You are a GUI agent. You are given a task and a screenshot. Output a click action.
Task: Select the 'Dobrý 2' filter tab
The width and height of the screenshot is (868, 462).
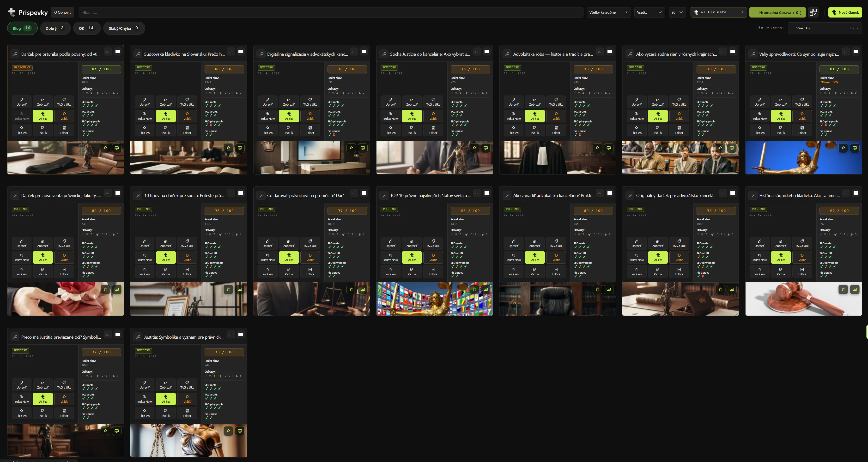click(55, 28)
